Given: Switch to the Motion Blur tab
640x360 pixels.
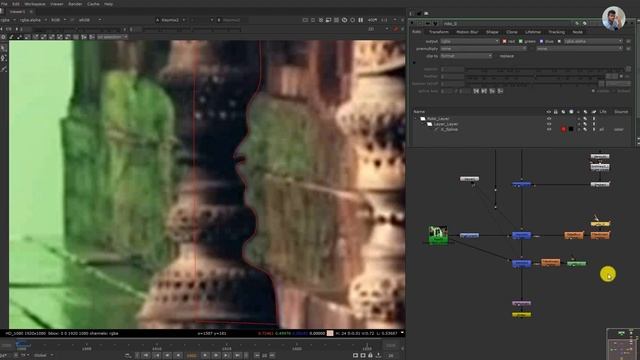Looking at the screenshot, I should [467, 32].
